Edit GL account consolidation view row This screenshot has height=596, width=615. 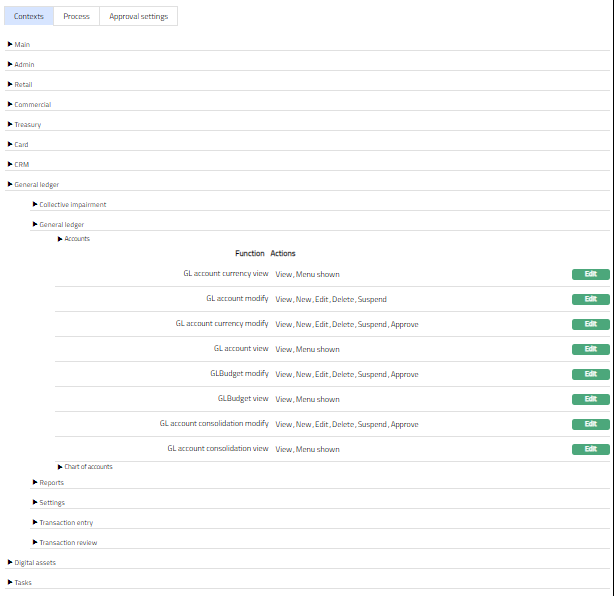coord(590,449)
